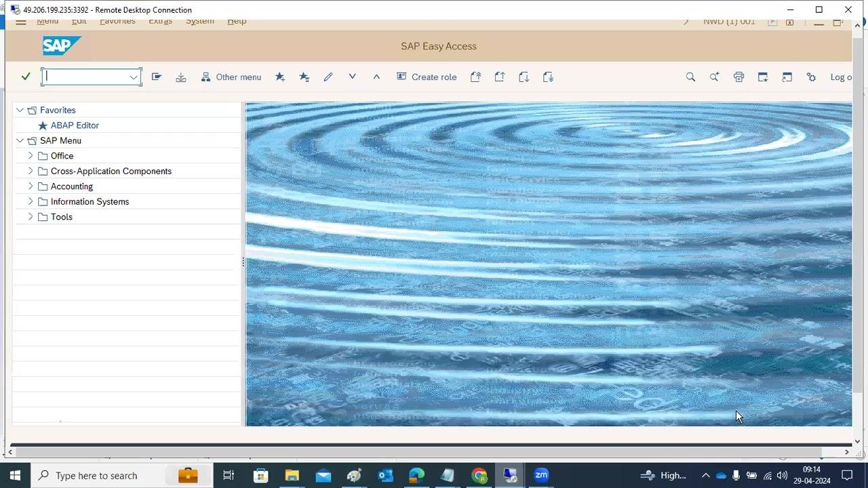The height and width of the screenshot is (488, 868).
Task: Click the Print icon
Action: coord(739,77)
